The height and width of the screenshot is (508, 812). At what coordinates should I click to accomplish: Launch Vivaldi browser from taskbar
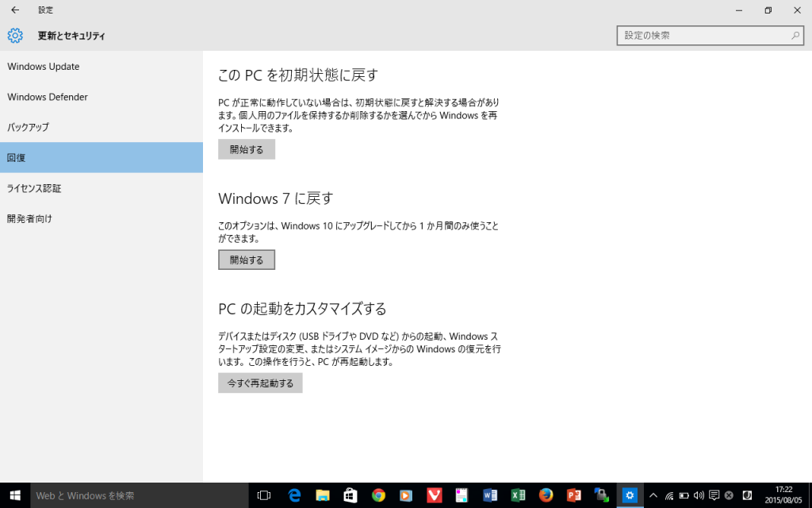pos(434,495)
